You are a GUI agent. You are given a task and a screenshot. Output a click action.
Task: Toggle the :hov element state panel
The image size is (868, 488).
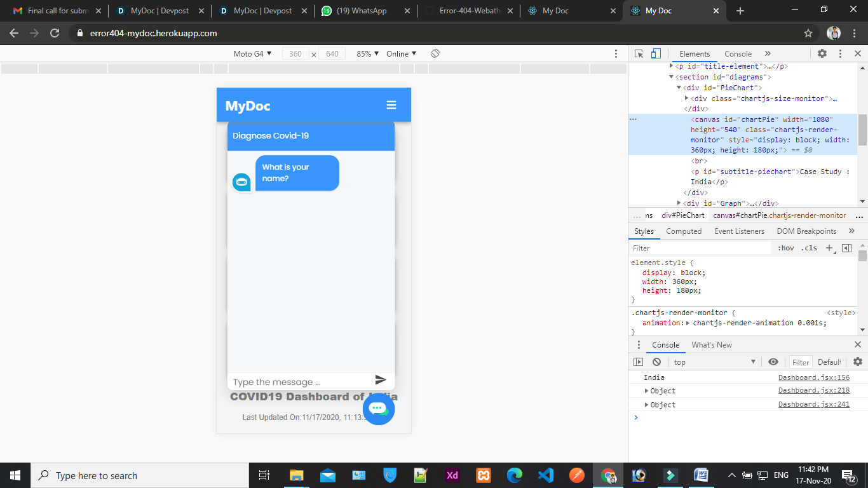786,248
